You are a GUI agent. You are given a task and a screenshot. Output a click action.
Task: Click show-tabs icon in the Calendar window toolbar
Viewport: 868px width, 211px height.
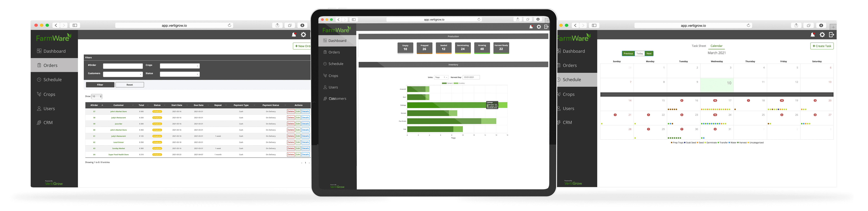(x=809, y=25)
